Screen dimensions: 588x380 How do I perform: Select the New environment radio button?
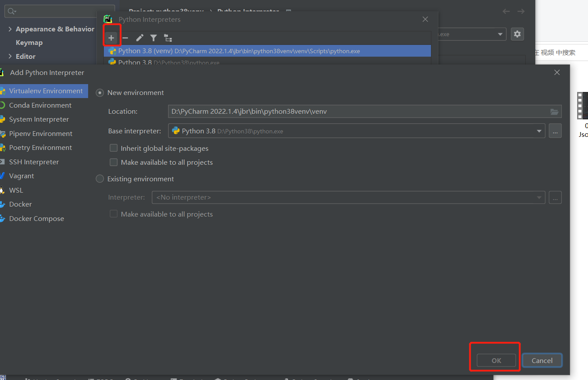pos(100,93)
